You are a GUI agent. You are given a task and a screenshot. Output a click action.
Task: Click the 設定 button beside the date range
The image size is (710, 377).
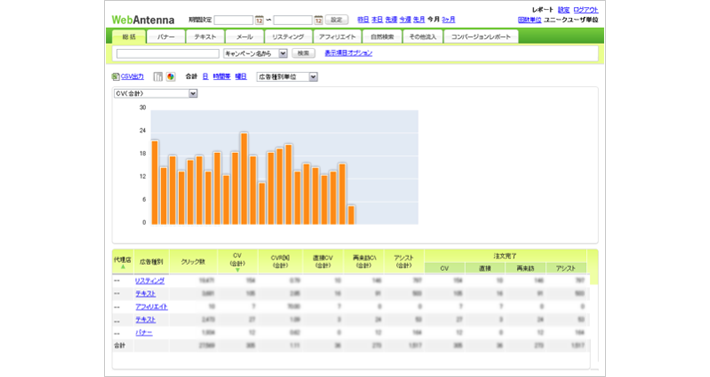coord(336,19)
